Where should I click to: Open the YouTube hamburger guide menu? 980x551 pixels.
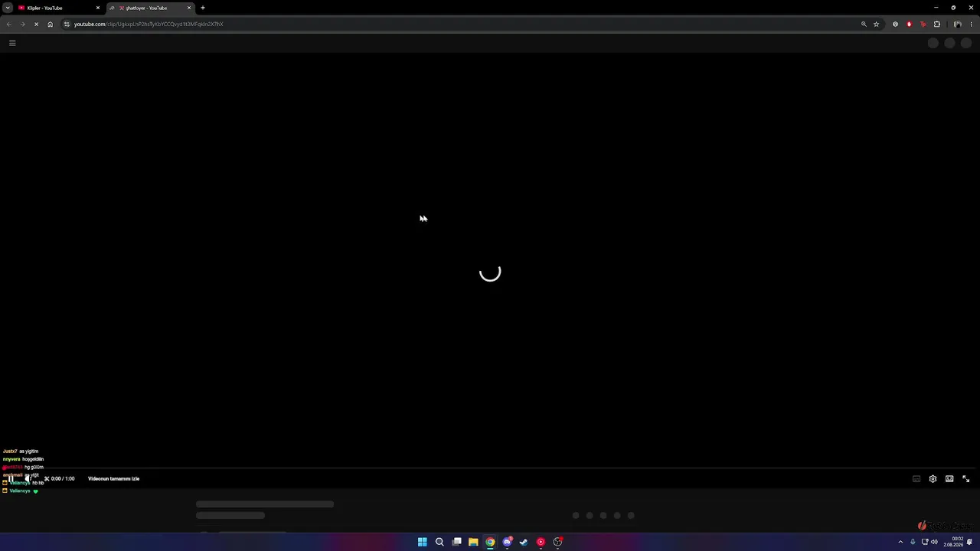coord(12,43)
